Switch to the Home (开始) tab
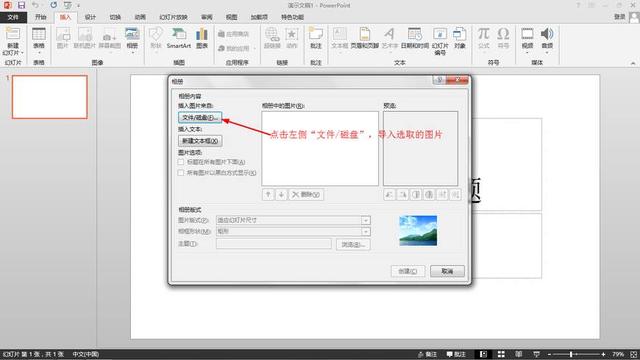The image size is (640, 360). [x=40, y=17]
